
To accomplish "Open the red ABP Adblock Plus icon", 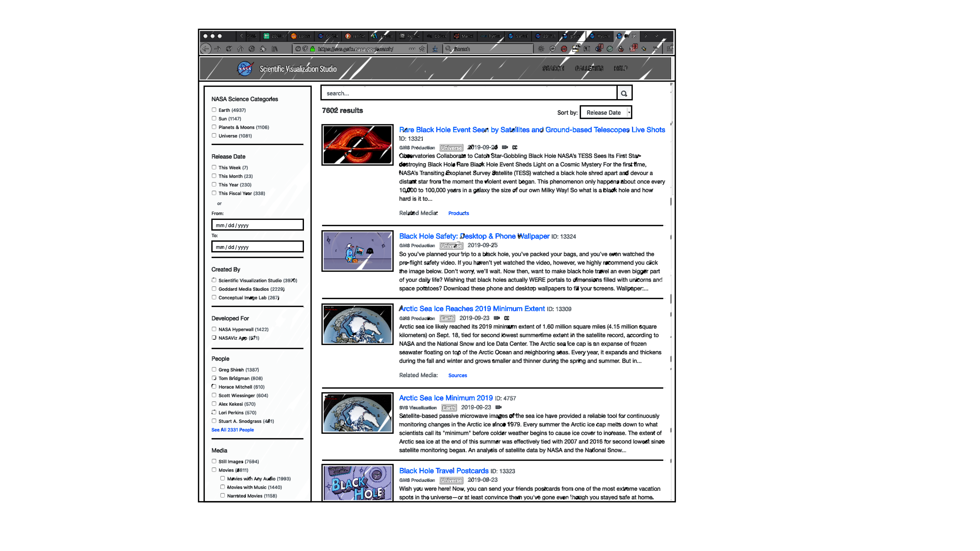I will [564, 49].
